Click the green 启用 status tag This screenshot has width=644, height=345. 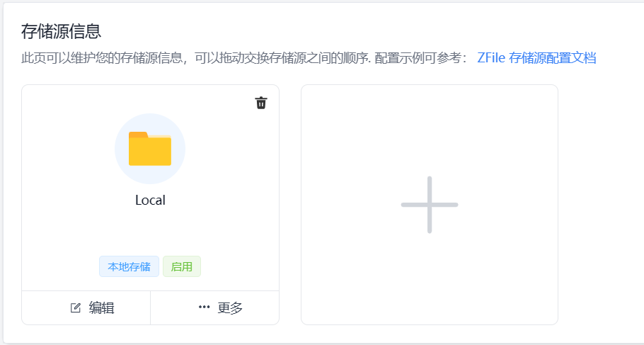pos(182,267)
